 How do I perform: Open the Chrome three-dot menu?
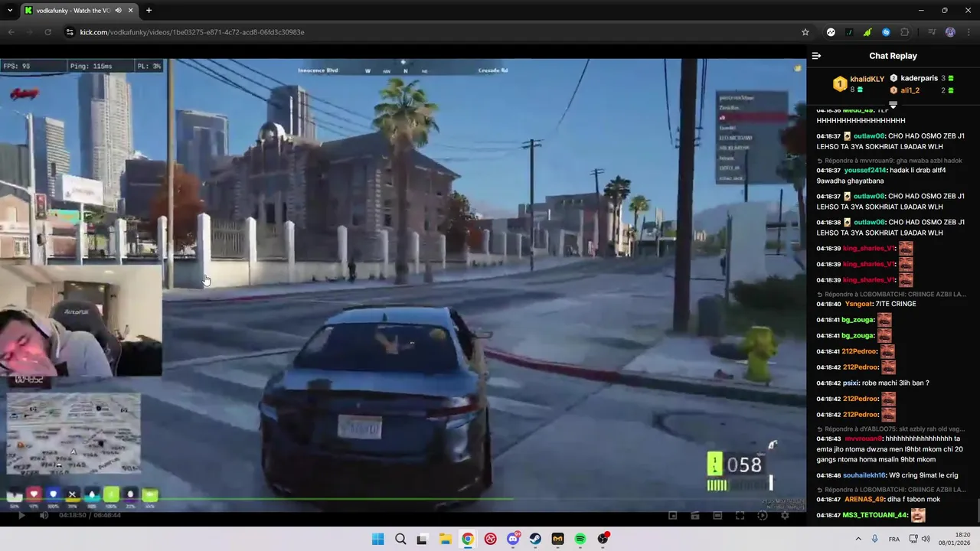tap(969, 32)
